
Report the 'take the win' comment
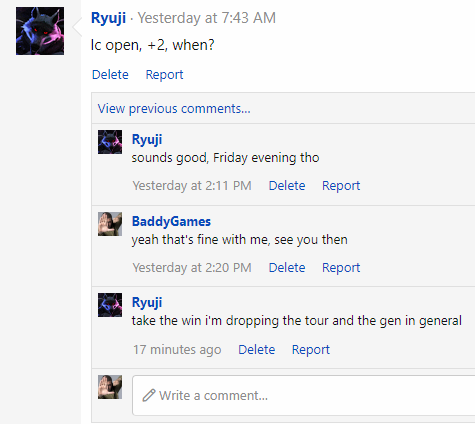pyautogui.click(x=311, y=350)
